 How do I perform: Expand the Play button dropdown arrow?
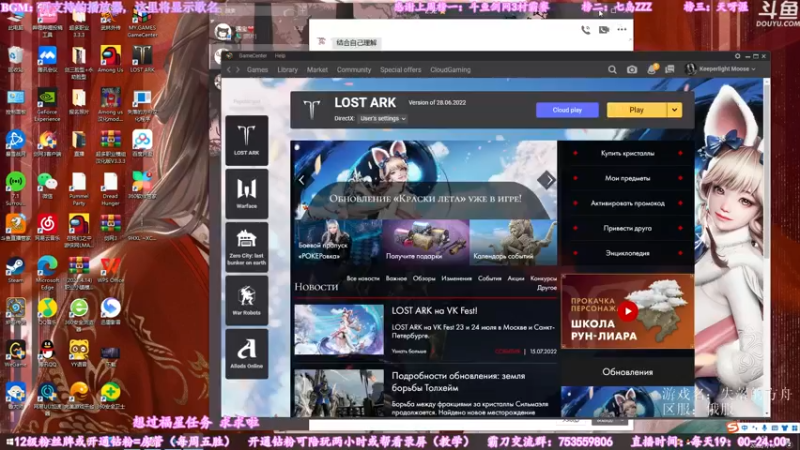(x=674, y=110)
